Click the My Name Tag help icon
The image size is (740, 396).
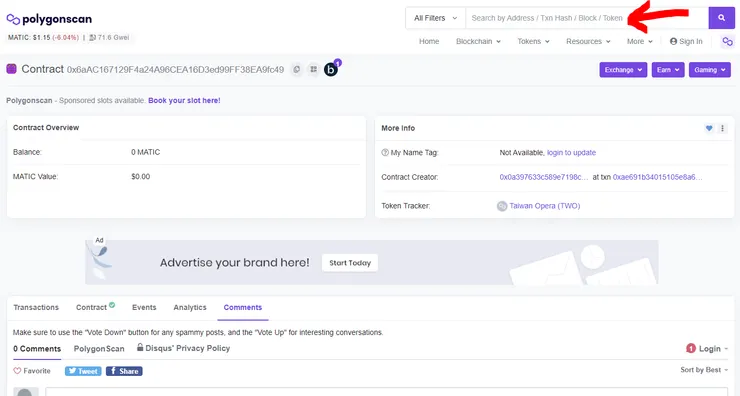(x=385, y=152)
